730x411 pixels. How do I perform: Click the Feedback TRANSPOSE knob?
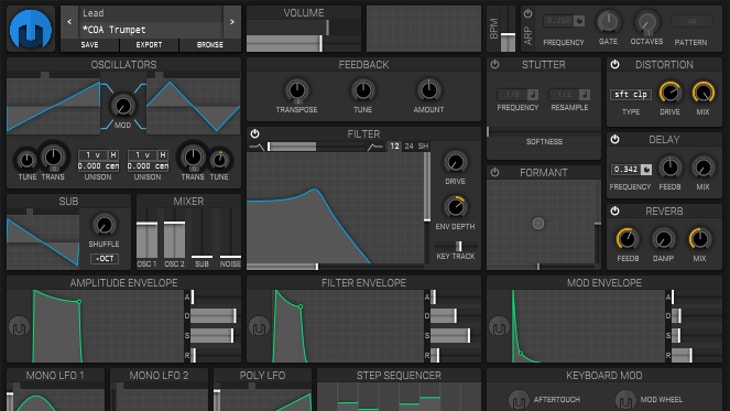297,90
